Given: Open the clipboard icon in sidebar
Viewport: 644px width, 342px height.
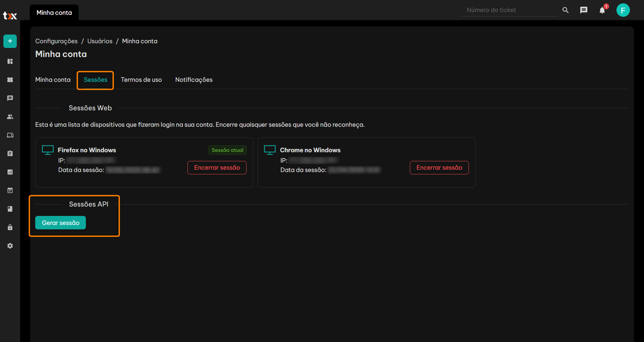Looking at the screenshot, I should pyautogui.click(x=10, y=154).
